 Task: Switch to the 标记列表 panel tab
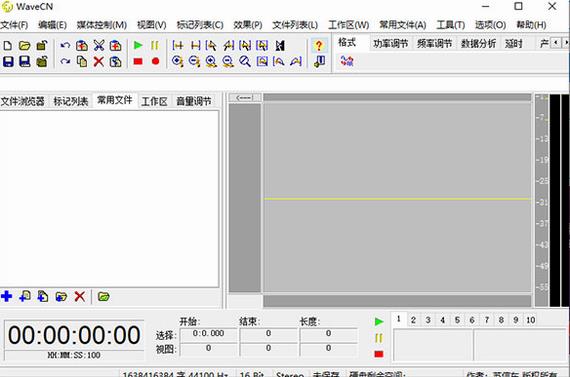[71, 101]
